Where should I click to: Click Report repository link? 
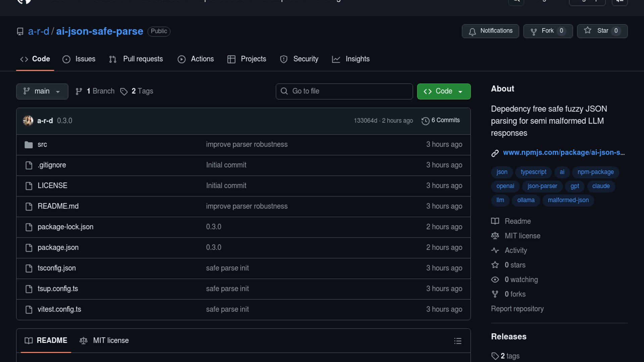point(517,309)
